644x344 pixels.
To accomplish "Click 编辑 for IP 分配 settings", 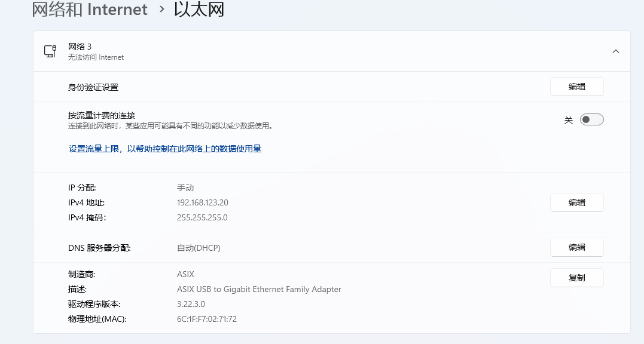I will (576, 202).
